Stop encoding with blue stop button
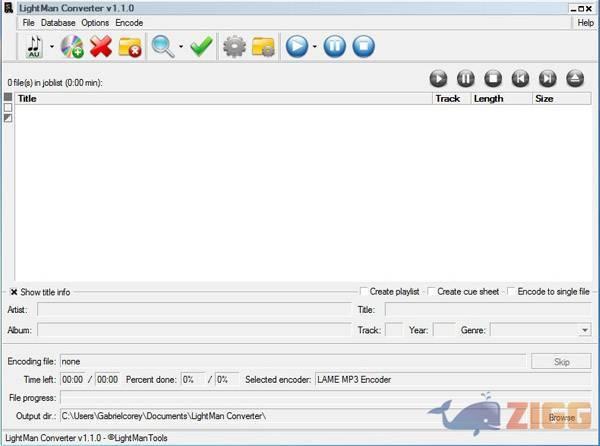This screenshot has height=446, width=600. pyautogui.click(x=364, y=46)
